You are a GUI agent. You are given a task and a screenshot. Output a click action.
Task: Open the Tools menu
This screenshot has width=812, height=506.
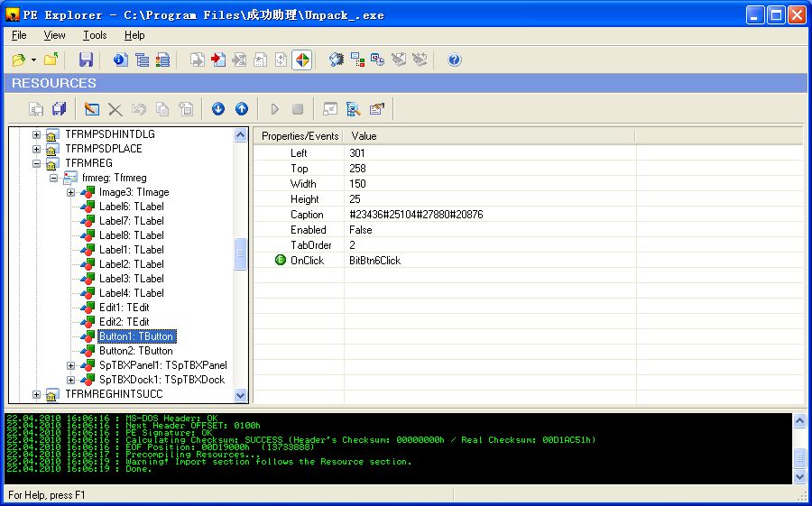pyautogui.click(x=95, y=35)
